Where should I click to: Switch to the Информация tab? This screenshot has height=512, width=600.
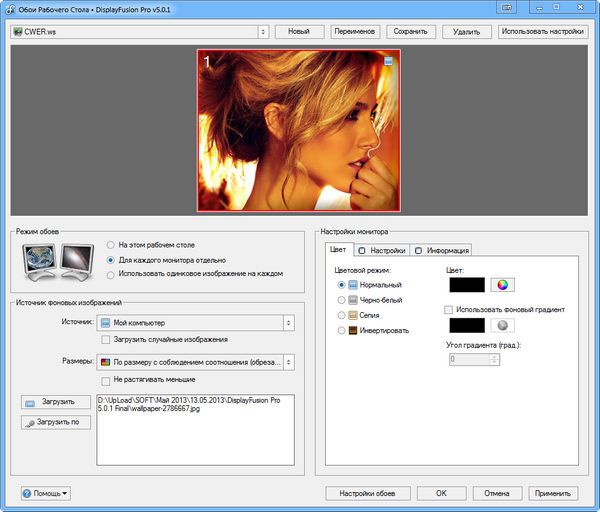pos(441,250)
